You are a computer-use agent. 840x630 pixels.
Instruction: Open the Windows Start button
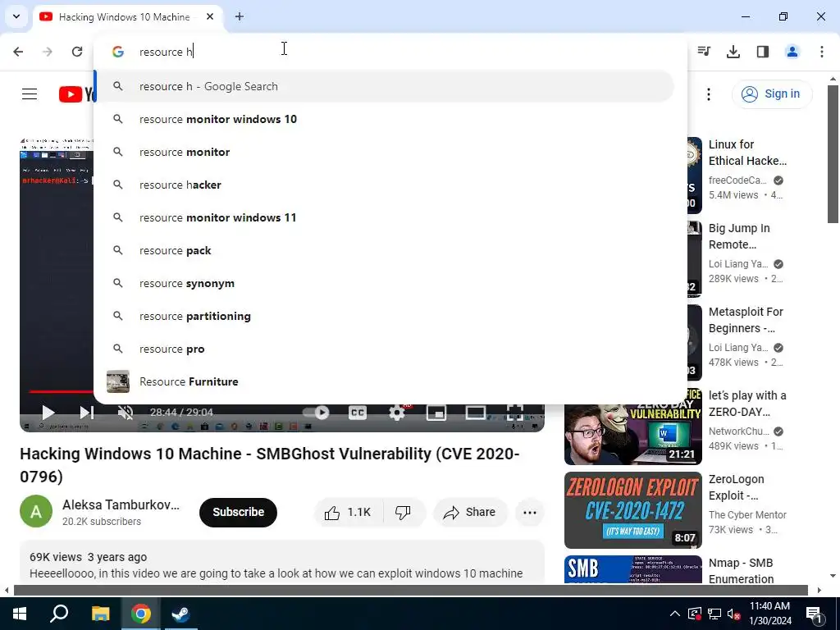tap(20, 614)
